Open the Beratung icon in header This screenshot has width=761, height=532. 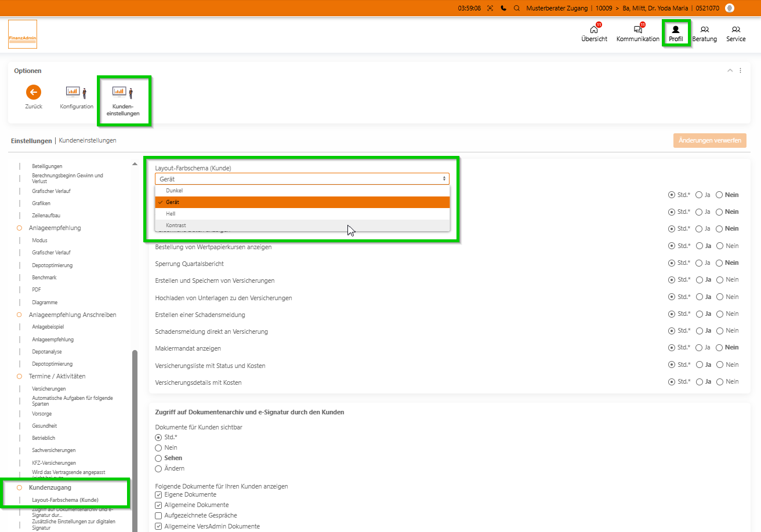(x=704, y=30)
